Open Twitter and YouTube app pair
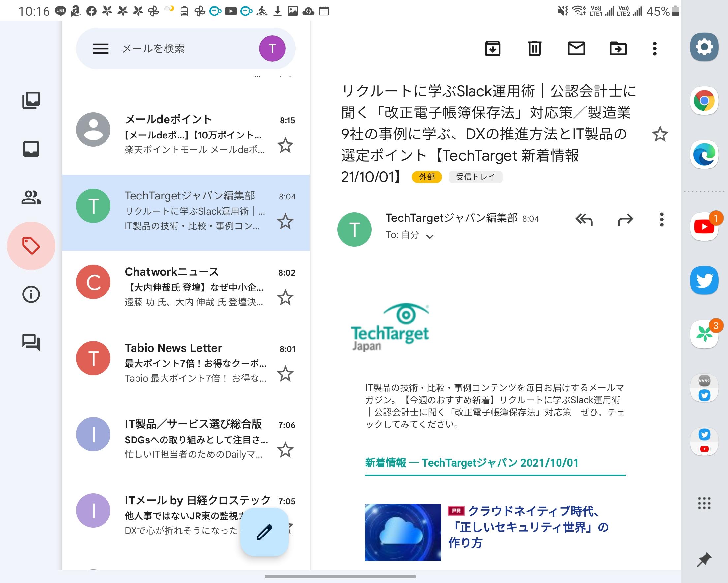 pos(704,442)
